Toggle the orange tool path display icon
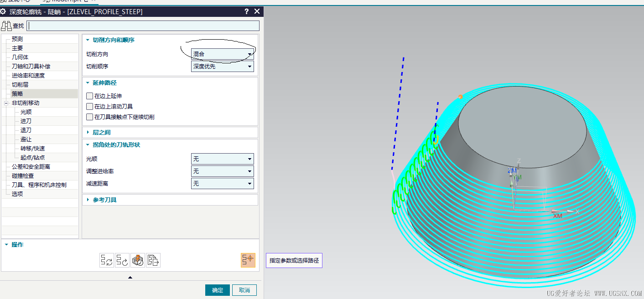This screenshot has width=644, height=299. pos(248,260)
